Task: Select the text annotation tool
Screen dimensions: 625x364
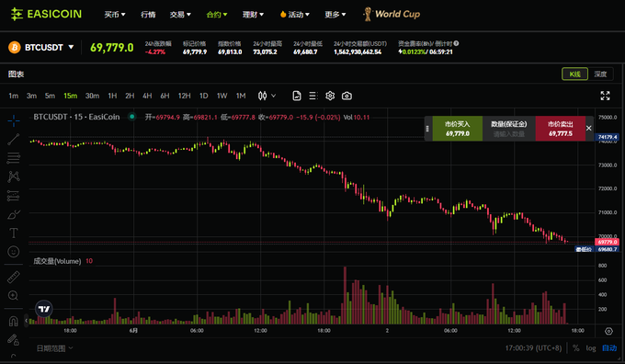Action: click(x=14, y=233)
